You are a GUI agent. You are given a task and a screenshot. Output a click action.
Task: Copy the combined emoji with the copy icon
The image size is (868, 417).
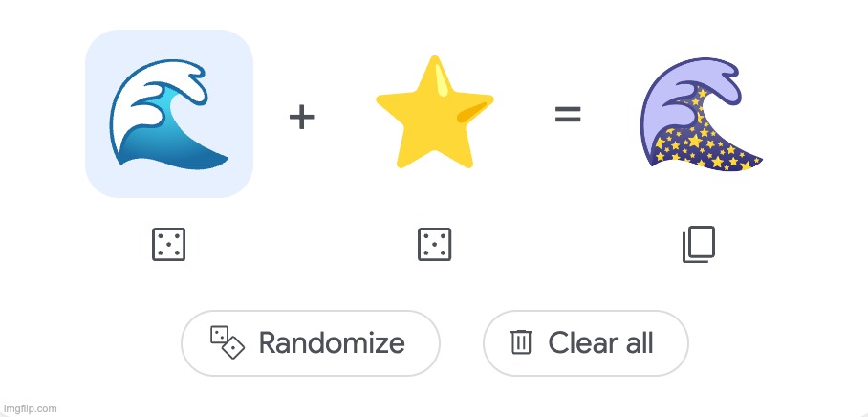coord(699,244)
